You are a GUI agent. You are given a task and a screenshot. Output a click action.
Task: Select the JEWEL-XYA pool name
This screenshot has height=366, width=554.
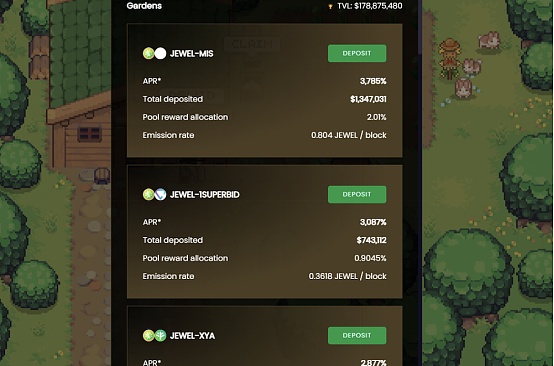(192, 335)
